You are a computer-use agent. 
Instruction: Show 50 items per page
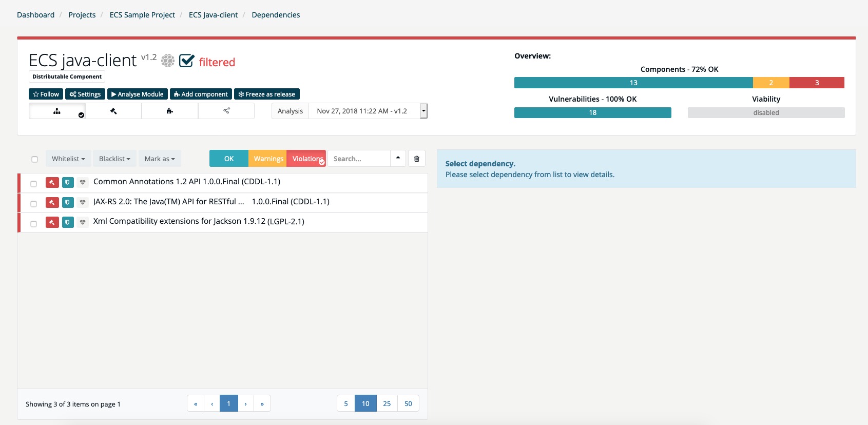409,403
